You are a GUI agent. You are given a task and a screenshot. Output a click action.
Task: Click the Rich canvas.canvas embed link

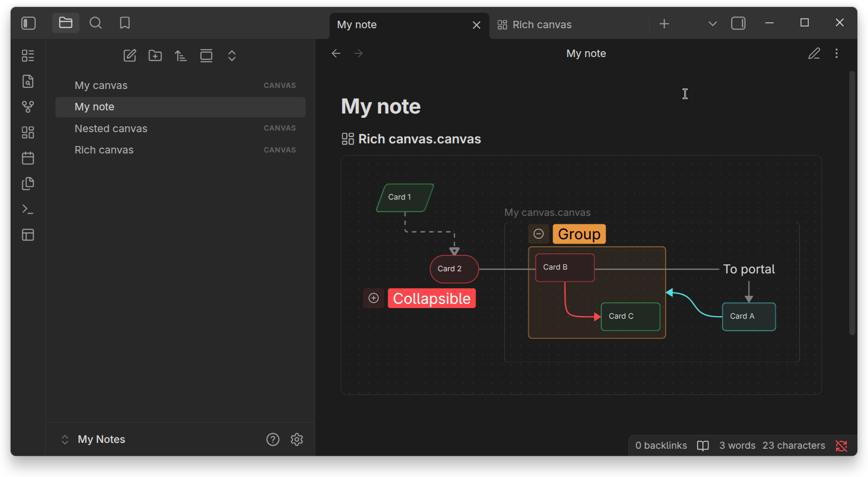coord(419,139)
